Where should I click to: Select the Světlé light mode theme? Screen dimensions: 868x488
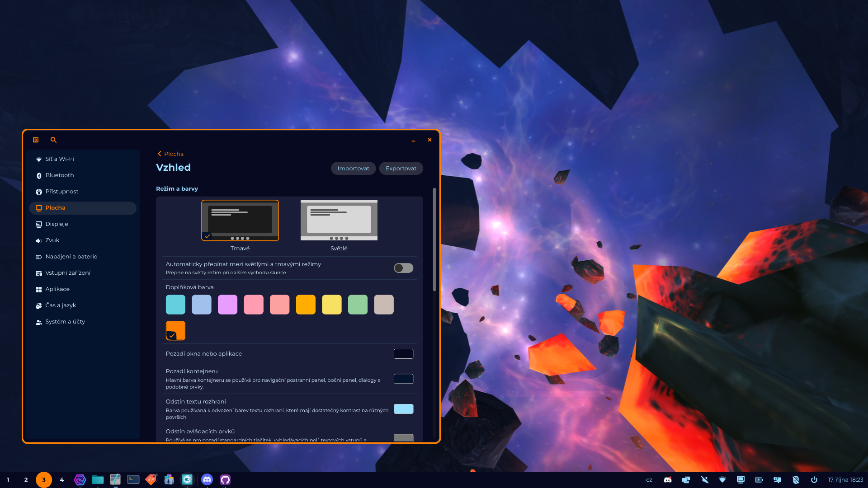pyautogui.click(x=339, y=221)
